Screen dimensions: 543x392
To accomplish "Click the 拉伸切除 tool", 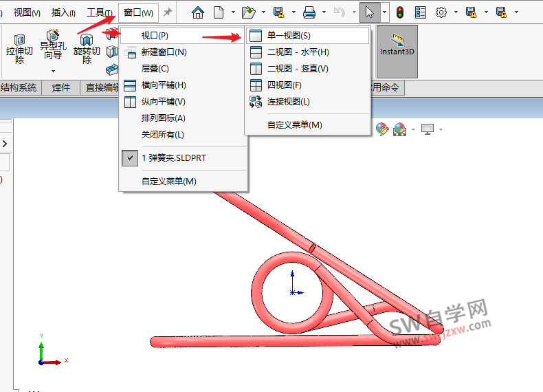I will coord(19,49).
